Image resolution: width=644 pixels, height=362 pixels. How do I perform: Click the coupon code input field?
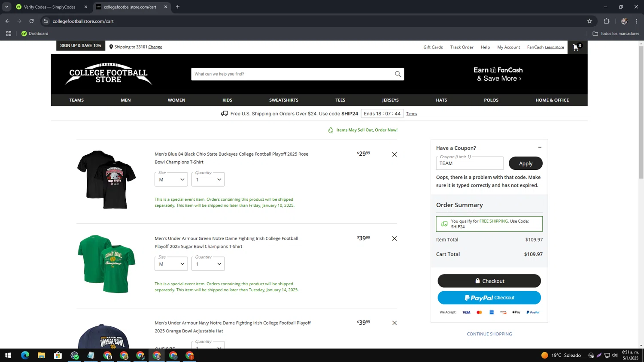tap(470, 163)
